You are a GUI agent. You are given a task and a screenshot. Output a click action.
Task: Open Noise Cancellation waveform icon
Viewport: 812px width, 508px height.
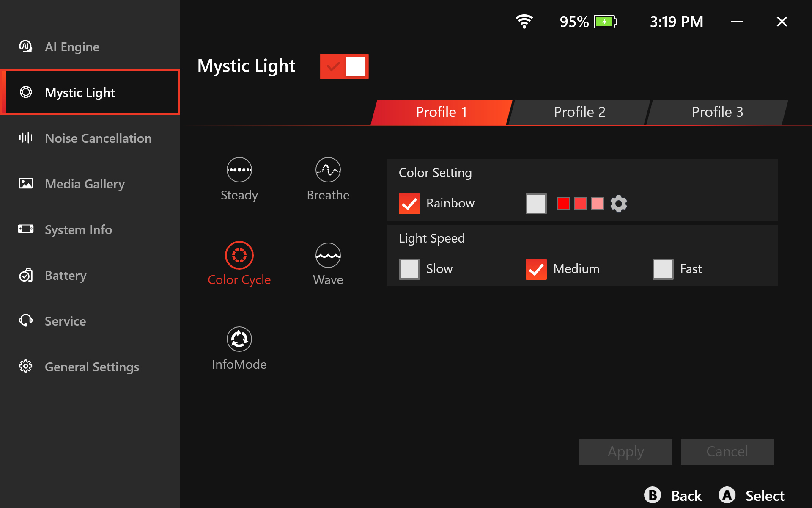click(x=26, y=138)
